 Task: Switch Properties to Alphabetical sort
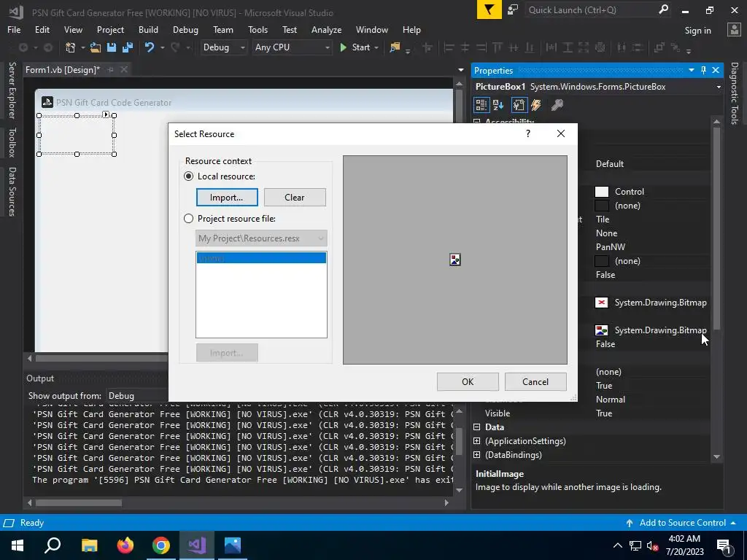coord(498,105)
